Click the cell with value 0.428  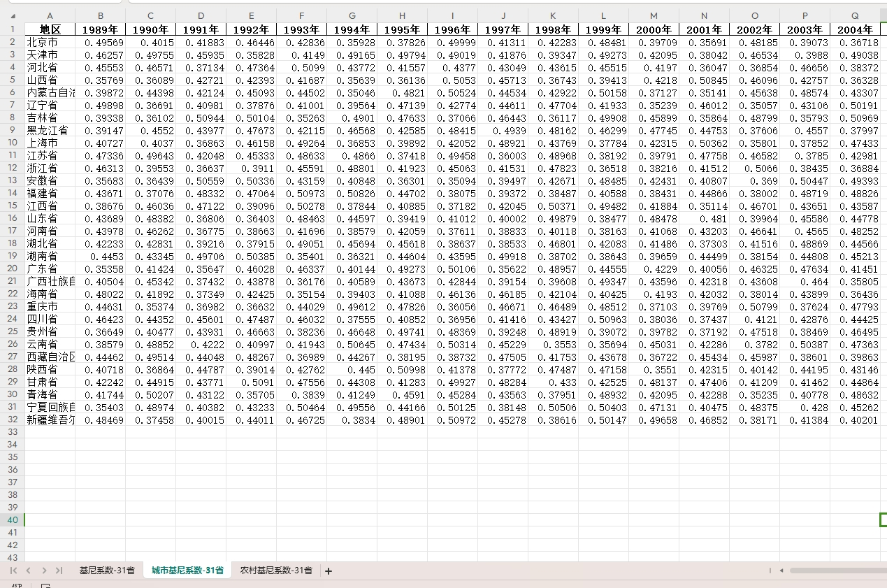805,407
